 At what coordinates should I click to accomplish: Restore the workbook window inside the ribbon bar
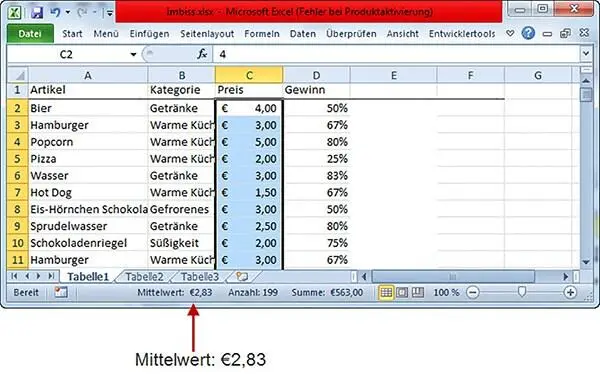pos(566,34)
